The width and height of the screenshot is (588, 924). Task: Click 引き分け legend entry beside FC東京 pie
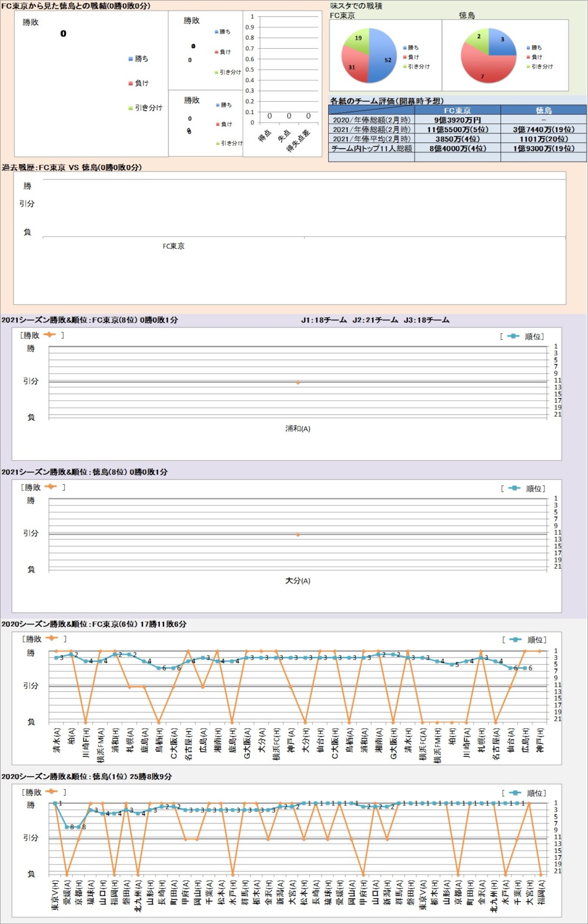point(416,66)
